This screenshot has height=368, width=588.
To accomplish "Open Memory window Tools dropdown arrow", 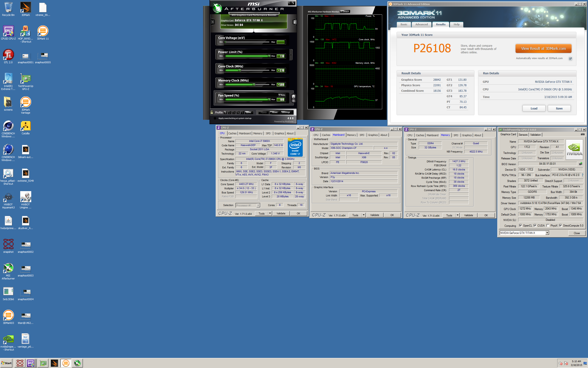I will 458,216.
